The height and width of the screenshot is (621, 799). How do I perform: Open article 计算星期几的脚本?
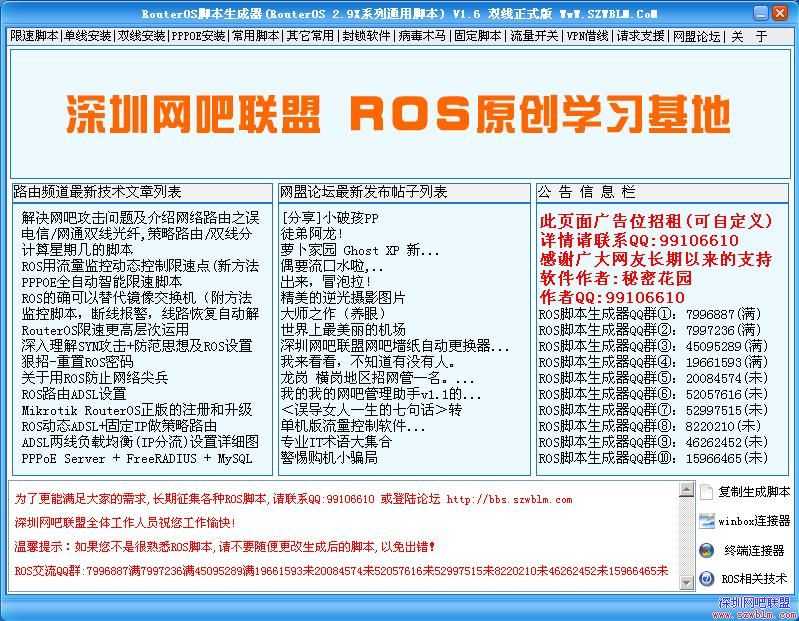[77, 250]
